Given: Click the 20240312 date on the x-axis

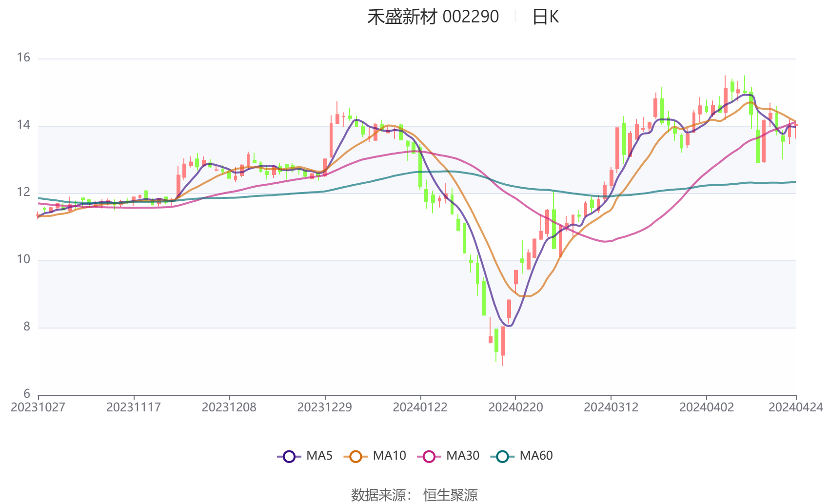Looking at the screenshot, I should [611, 407].
